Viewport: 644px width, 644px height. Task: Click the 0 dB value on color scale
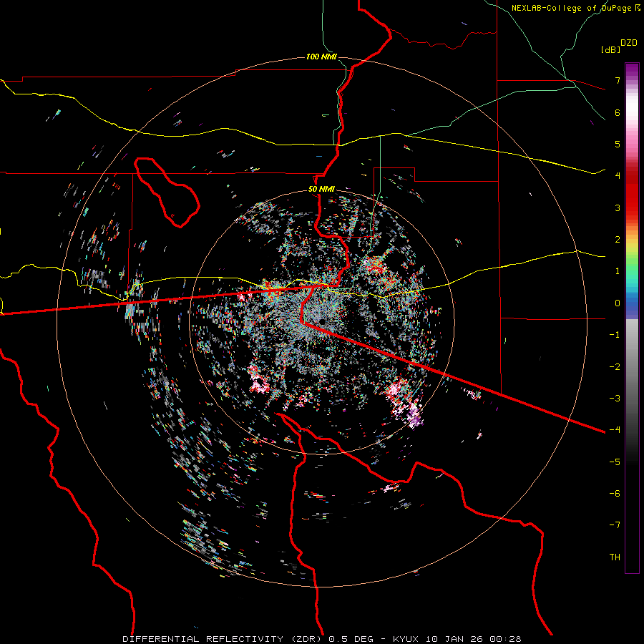pos(618,303)
